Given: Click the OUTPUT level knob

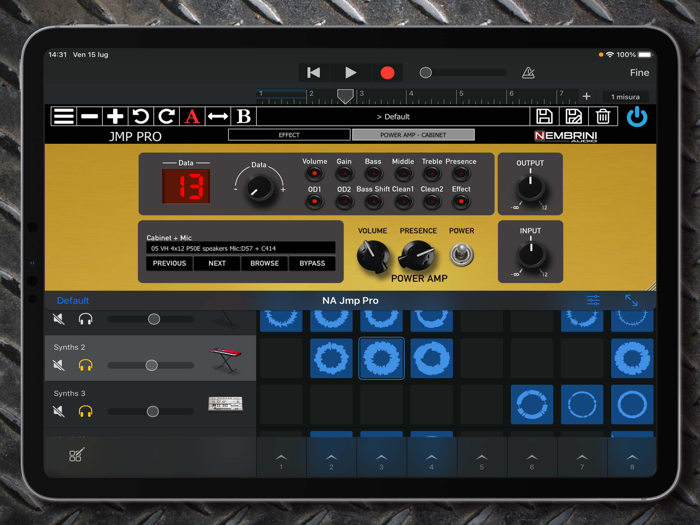Looking at the screenshot, I should point(530,187).
